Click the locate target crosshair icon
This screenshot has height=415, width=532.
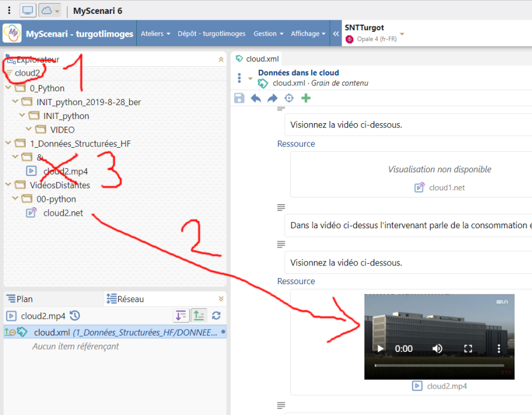pos(289,98)
